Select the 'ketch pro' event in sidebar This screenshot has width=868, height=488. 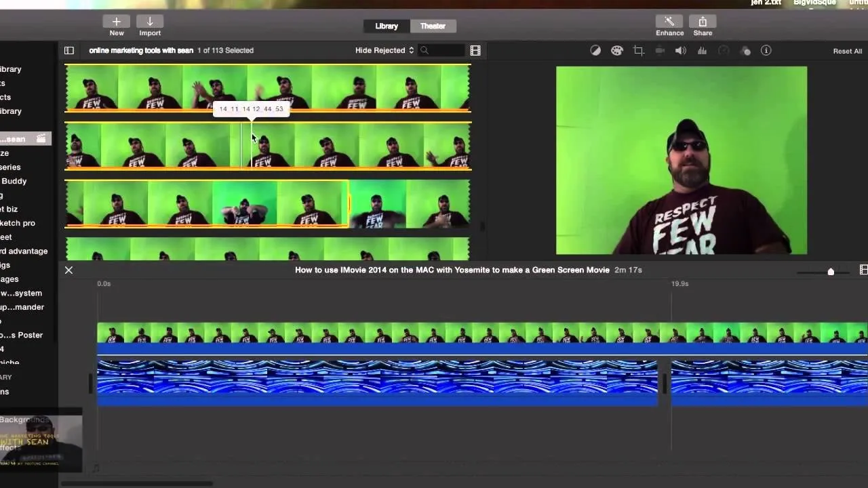[x=18, y=223]
